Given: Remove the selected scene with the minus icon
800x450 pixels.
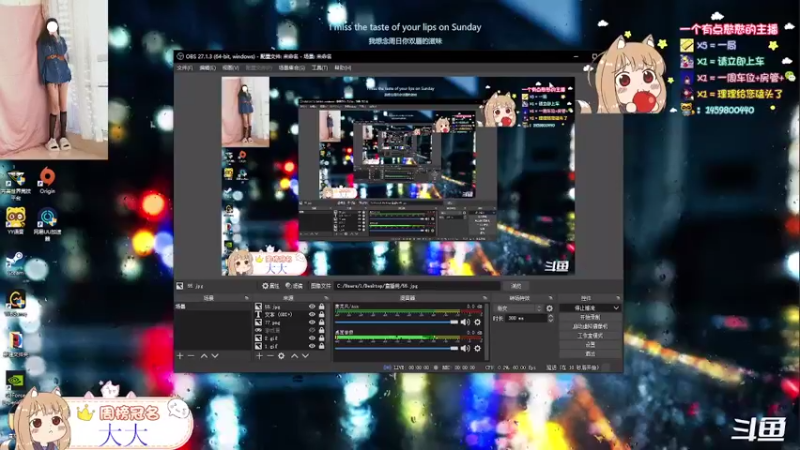Looking at the screenshot, I should (x=191, y=356).
